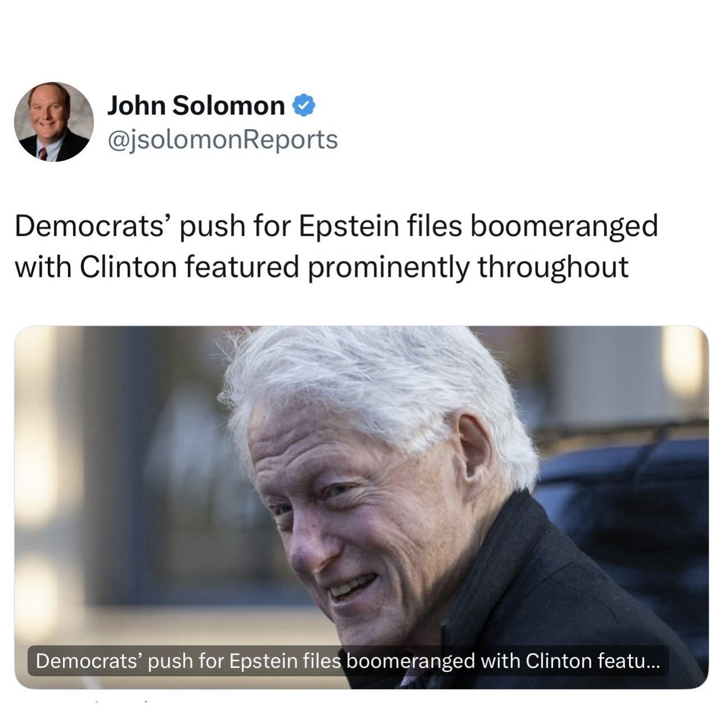Open John Solomon's profile avatar photo
Screen dimensions: 724x728
(54, 122)
